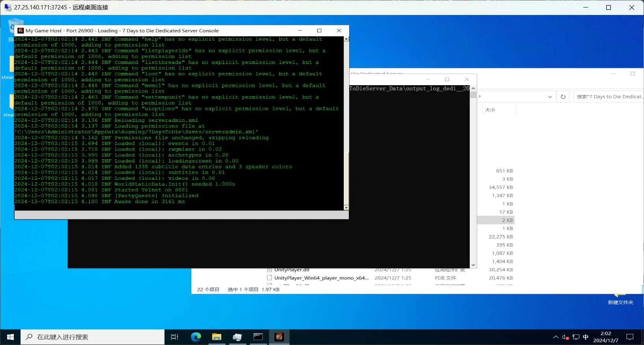
Task: Expand the hidden system tray icons
Action: 556,337
